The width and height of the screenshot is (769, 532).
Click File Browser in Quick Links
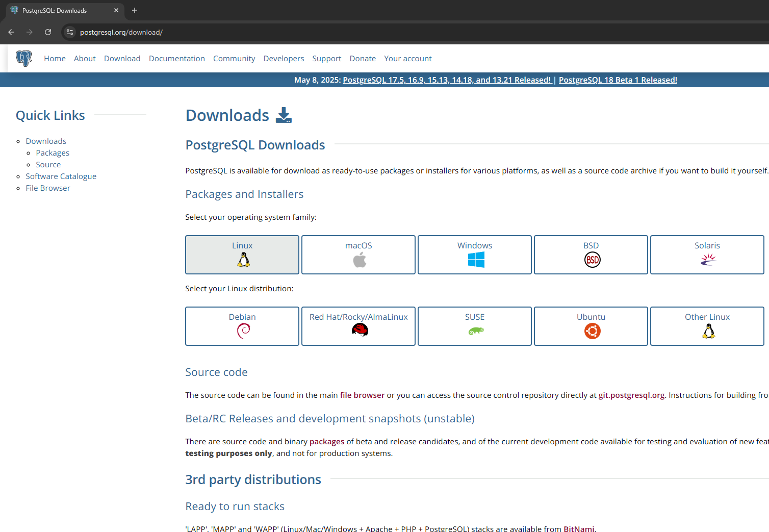[x=48, y=188]
